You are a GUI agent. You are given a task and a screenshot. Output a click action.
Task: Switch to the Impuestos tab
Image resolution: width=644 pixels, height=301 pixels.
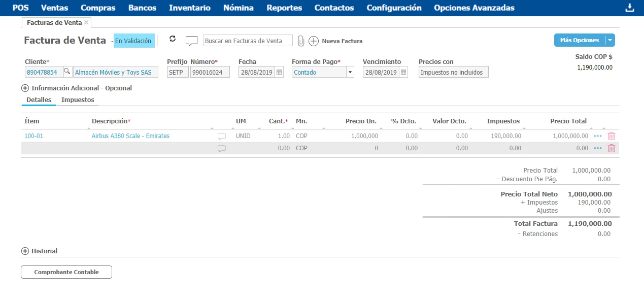[x=78, y=100]
